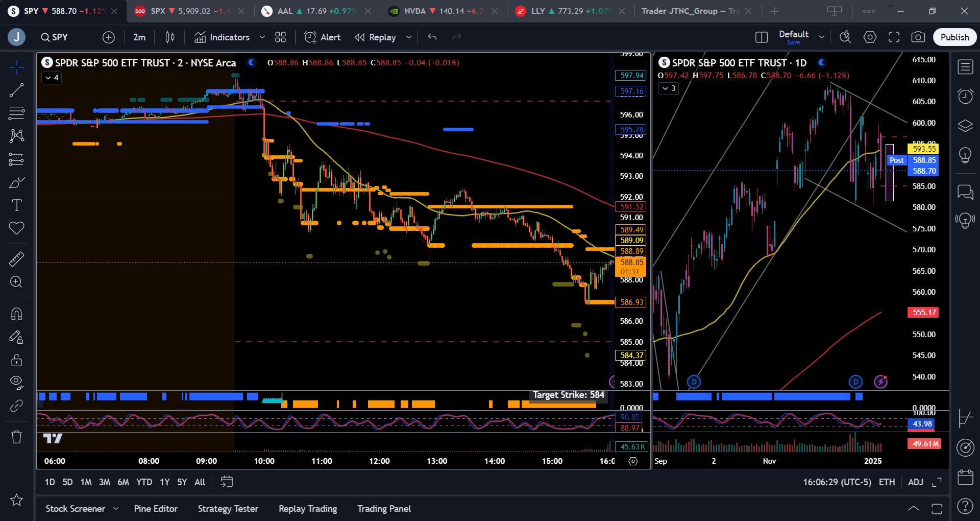
Task: Open the chats speech bubble panel
Action: pos(965,192)
